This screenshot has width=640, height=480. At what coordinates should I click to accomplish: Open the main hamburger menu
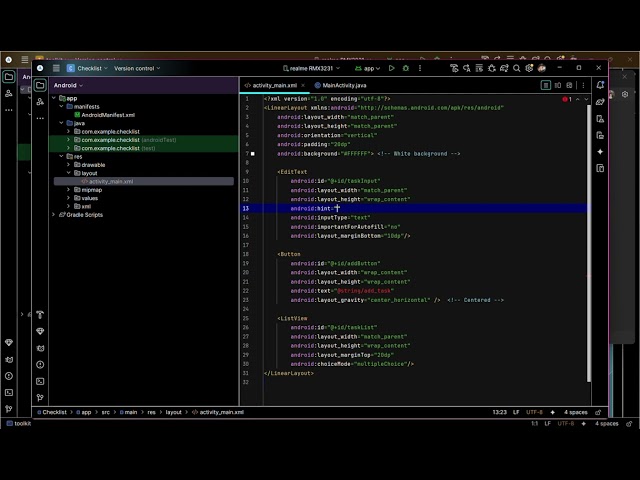(56, 68)
